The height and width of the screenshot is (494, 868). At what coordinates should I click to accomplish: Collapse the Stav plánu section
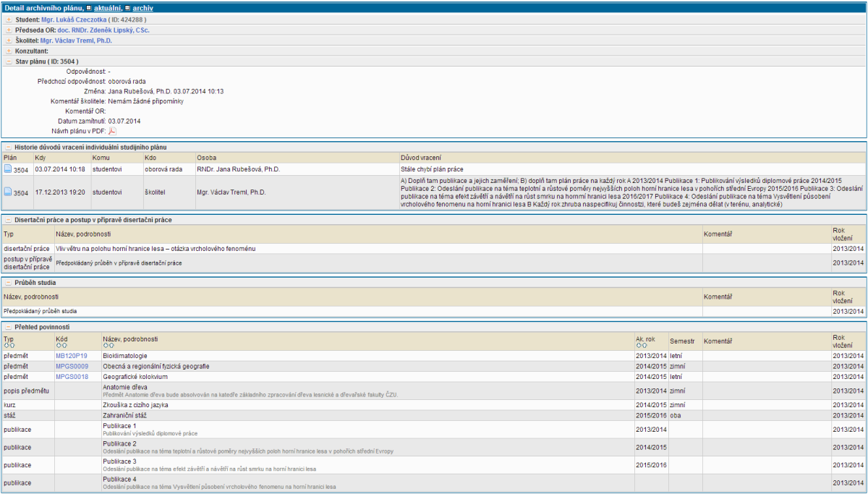tap(9, 61)
